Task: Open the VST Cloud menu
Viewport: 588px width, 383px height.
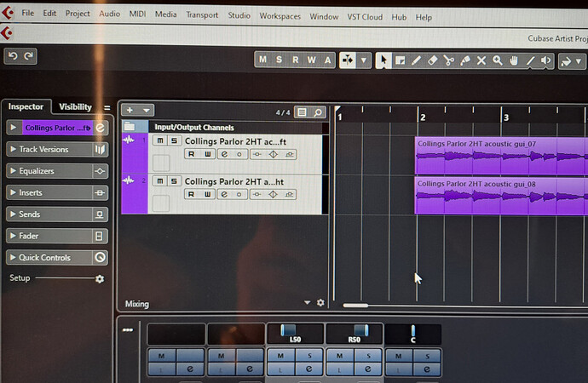Action: click(x=365, y=17)
